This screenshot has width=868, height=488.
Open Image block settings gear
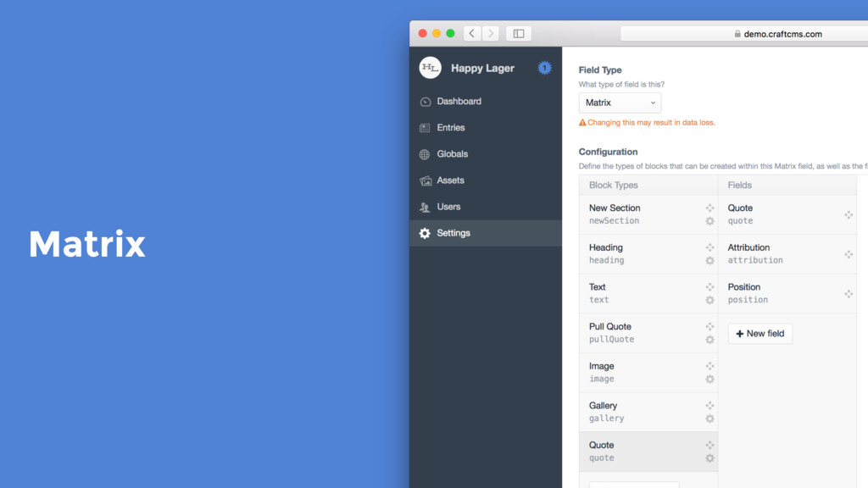tap(709, 380)
